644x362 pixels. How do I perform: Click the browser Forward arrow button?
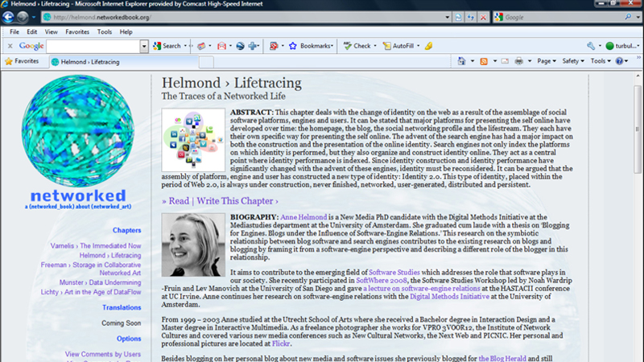click(x=23, y=17)
